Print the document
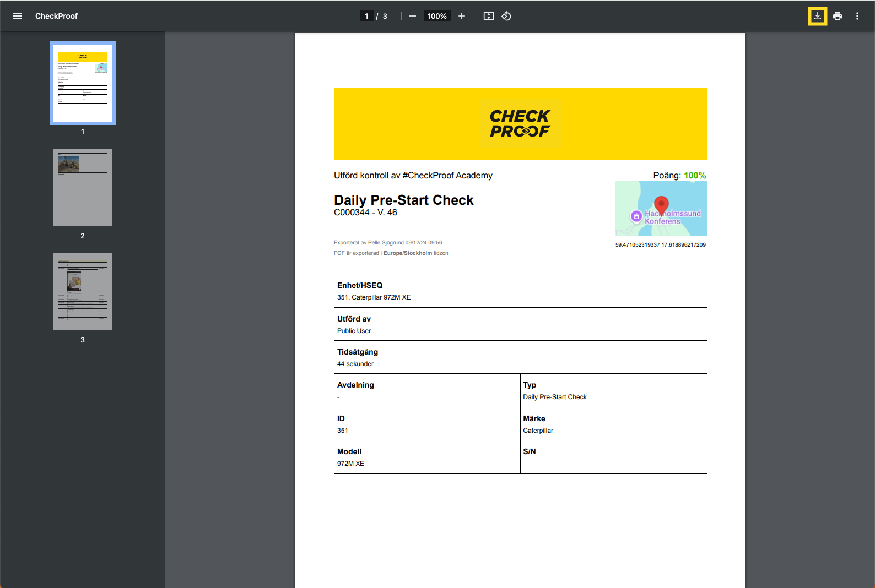 click(x=838, y=16)
